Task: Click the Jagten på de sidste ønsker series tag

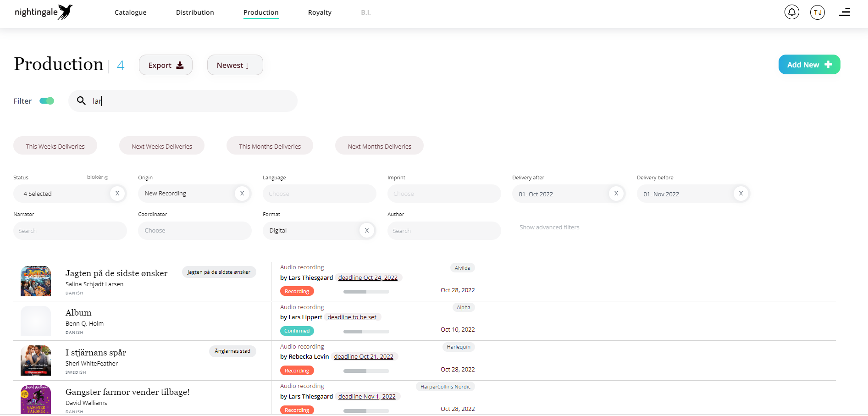Action: click(219, 272)
